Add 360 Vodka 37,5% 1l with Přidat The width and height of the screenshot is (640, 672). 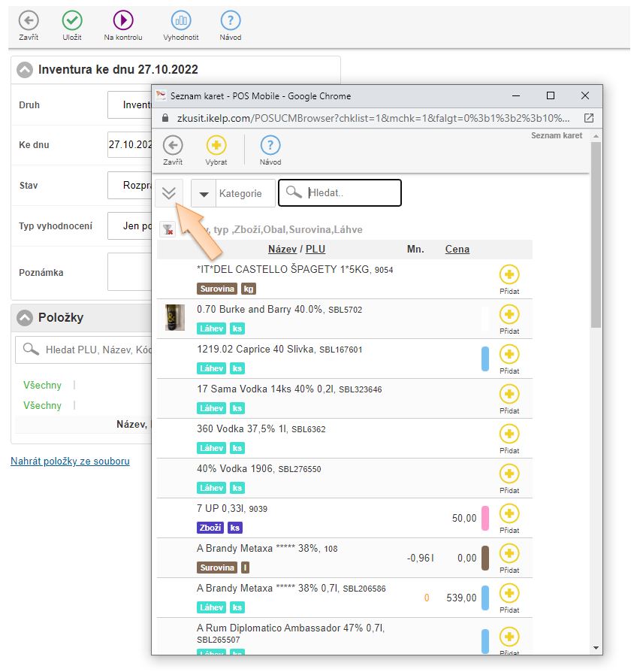pyautogui.click(x=509, y=434)
